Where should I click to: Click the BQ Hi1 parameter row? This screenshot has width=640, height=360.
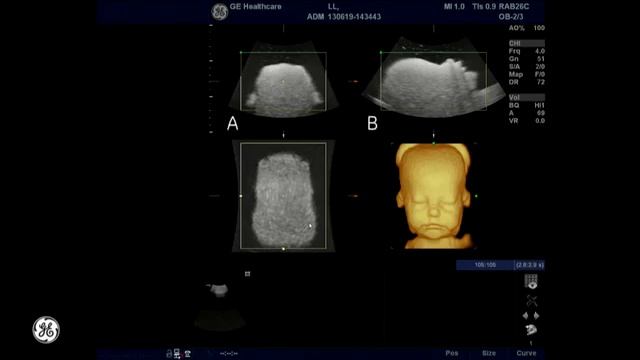[x=527, y=105]
